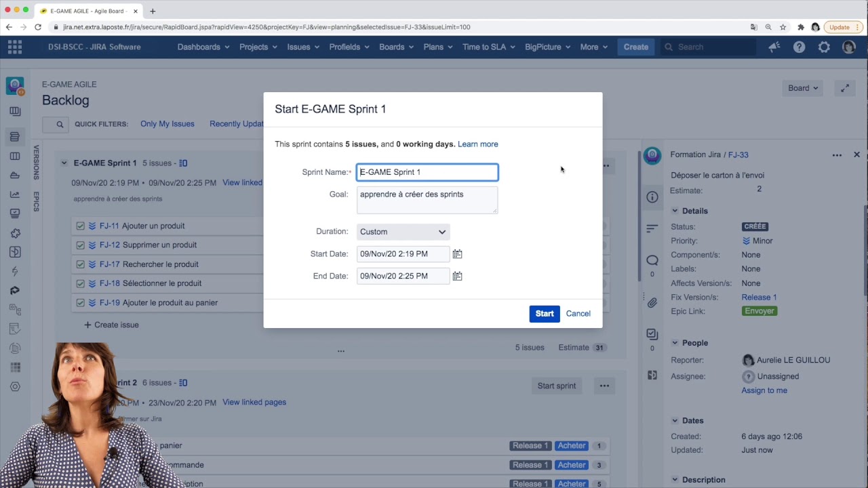Click the feedback megaphone icon in header
This screenshot has width=868, height=488.
(774, 47)
